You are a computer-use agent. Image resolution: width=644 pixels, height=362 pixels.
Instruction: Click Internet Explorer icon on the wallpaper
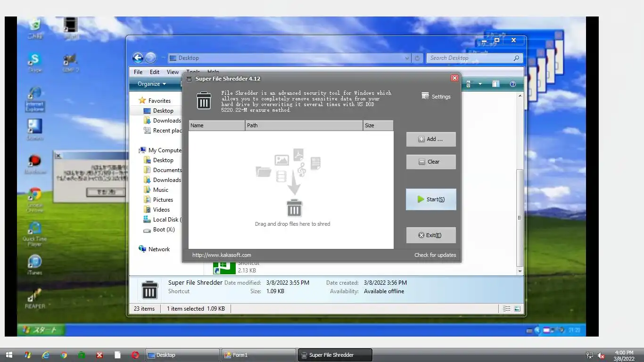(x=35, y=99)
